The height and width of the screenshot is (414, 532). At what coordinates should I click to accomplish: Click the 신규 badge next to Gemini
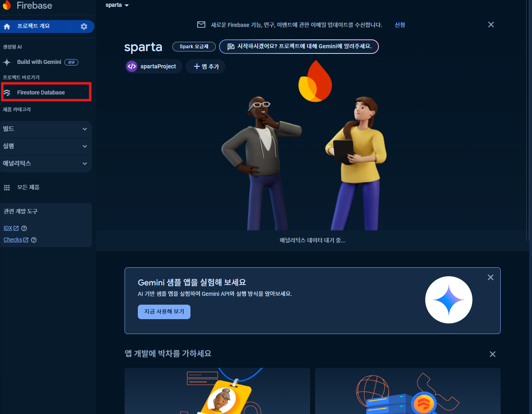click(x=71, y=62)
